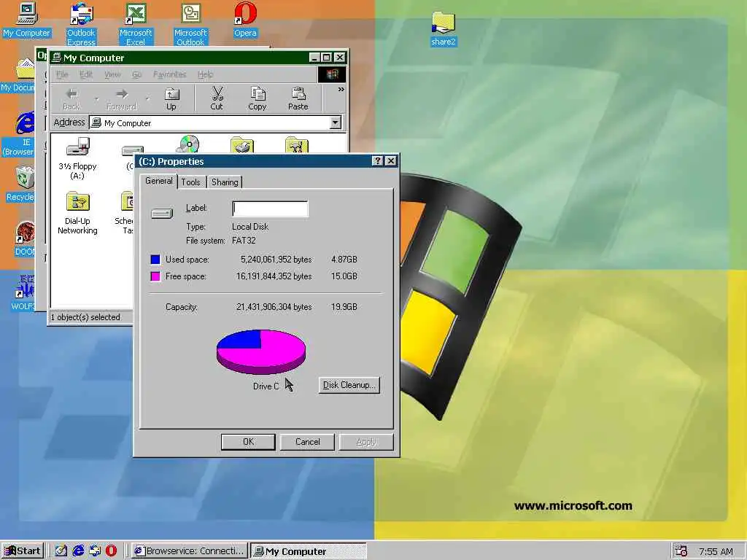Launch Internet Explorer from Quick Launch
The width and height of the screenshot is (747, 560).
(x=78, y=551)
